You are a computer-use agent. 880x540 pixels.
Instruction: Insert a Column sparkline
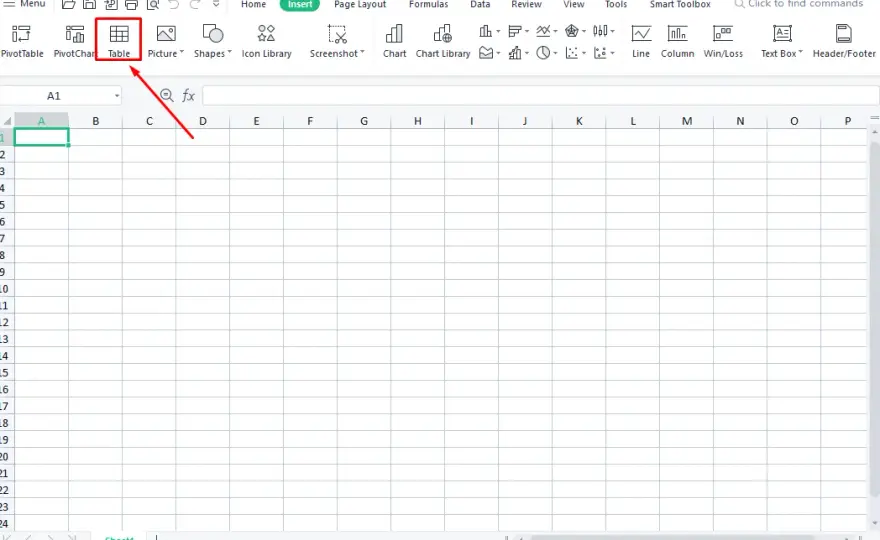(x=677, y=42)
